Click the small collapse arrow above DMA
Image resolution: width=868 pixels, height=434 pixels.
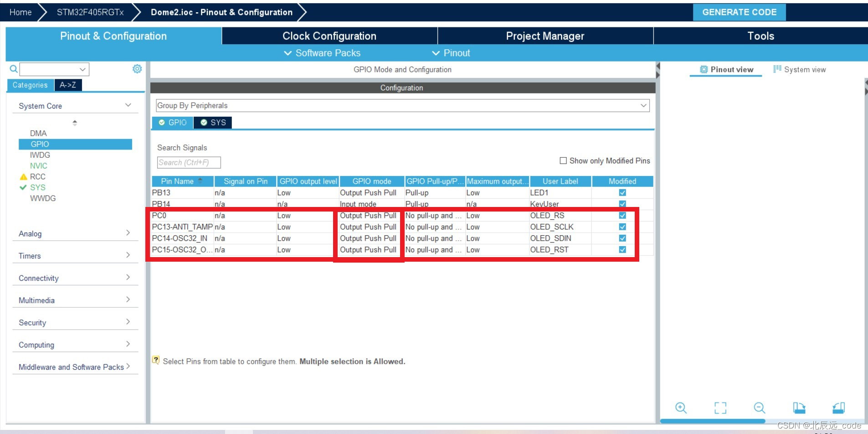(75, 123)
